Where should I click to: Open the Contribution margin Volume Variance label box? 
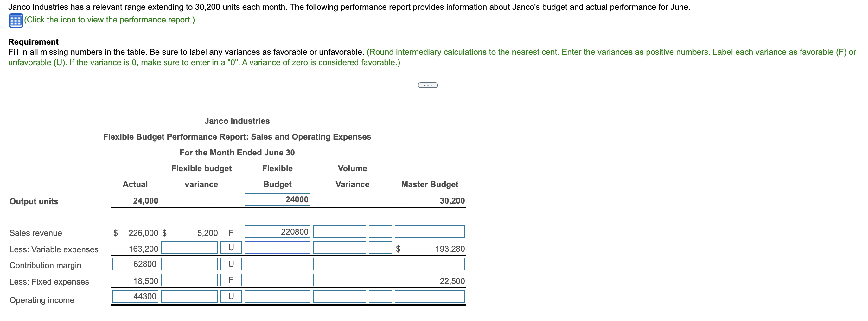pyautogui.click(x=380, y=264)
